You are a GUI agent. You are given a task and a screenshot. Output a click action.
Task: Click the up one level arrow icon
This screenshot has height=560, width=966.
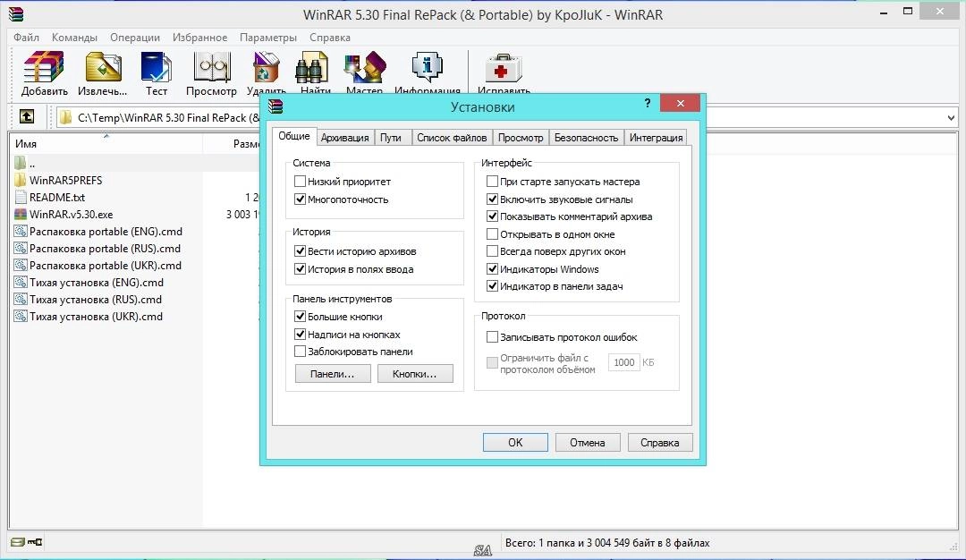pyautogui.click(x=27, y=115)
